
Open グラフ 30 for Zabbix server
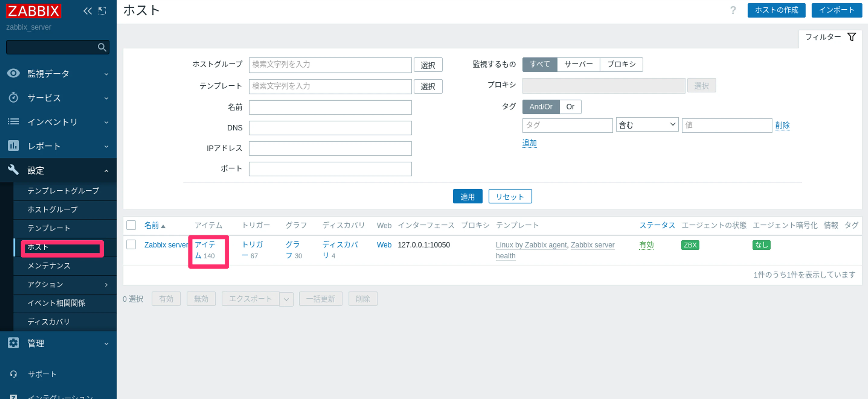(x=294, y=250)
